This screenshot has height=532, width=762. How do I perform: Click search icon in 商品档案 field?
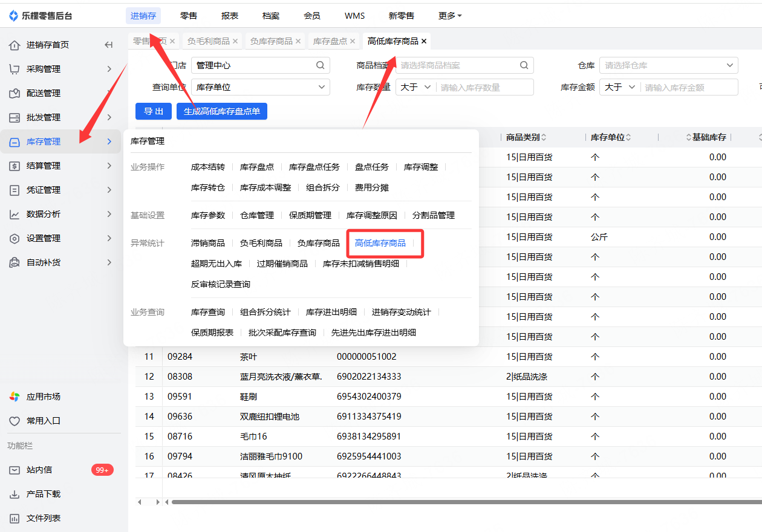pos(524,65)
